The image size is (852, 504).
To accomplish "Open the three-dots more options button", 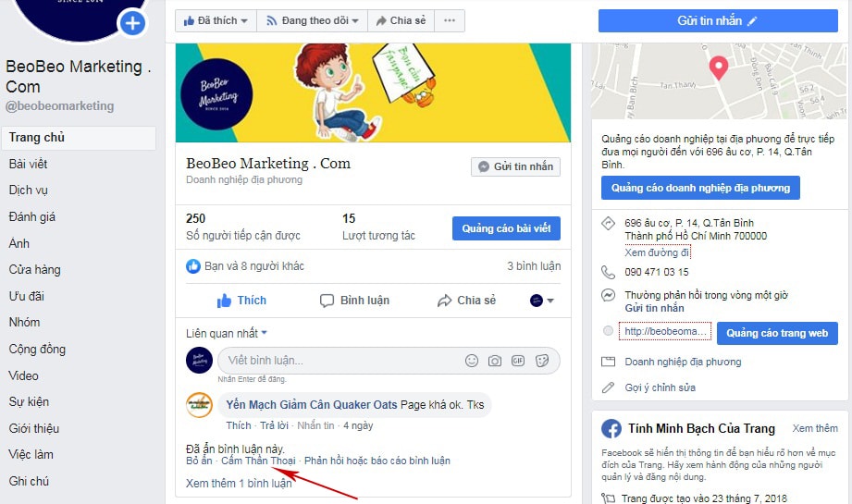I will coord(450,20).
